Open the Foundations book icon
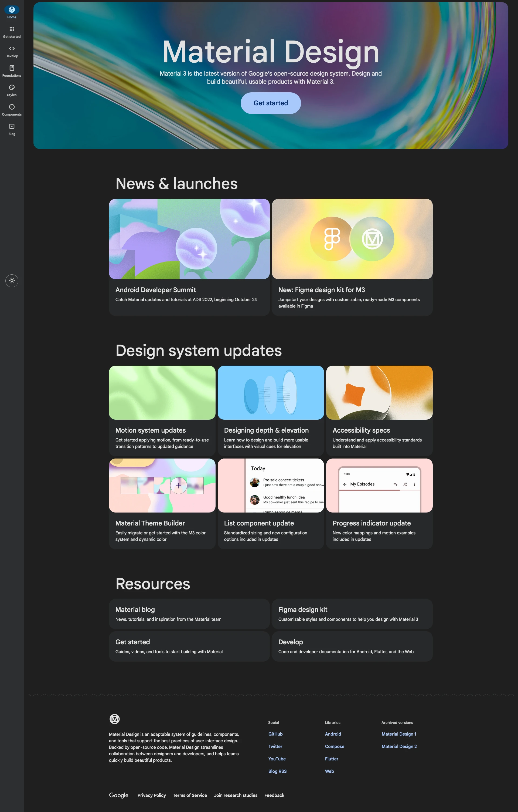The image size is (518, 812). coord(12,68)
